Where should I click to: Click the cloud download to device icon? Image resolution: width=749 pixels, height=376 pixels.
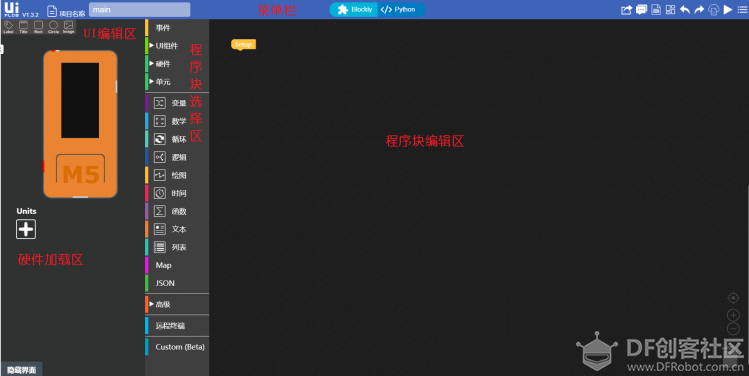coord(714,10)
